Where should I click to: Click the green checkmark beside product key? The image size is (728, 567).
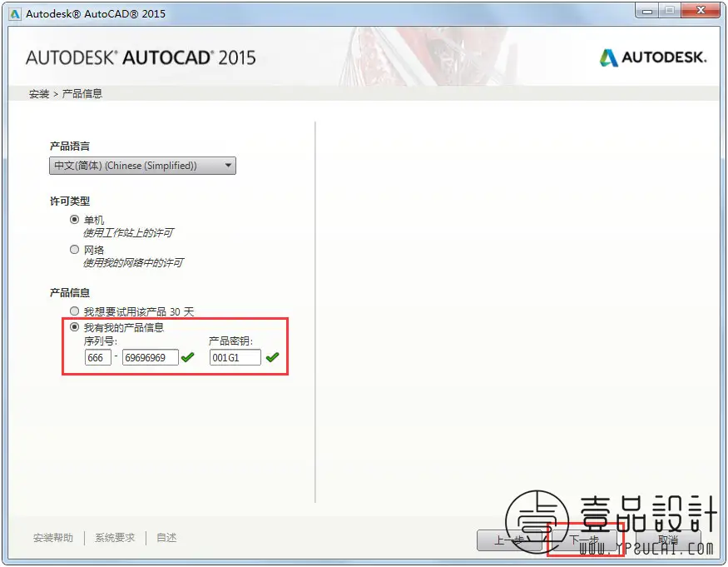click(273, 357)
